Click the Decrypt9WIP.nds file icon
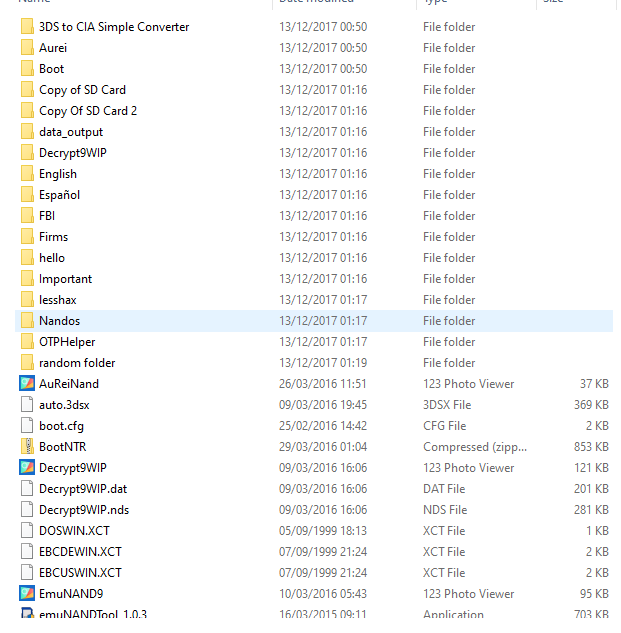 click(x=27, y=509)
